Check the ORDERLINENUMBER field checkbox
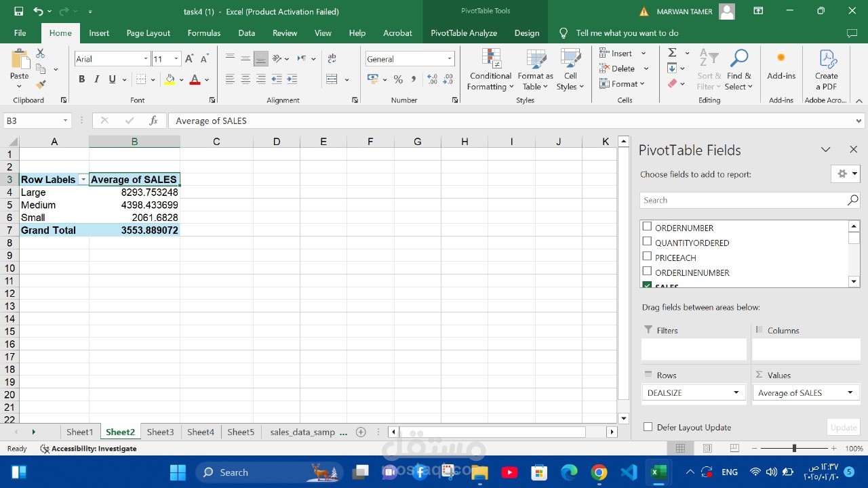 click(x=647, y=272)
